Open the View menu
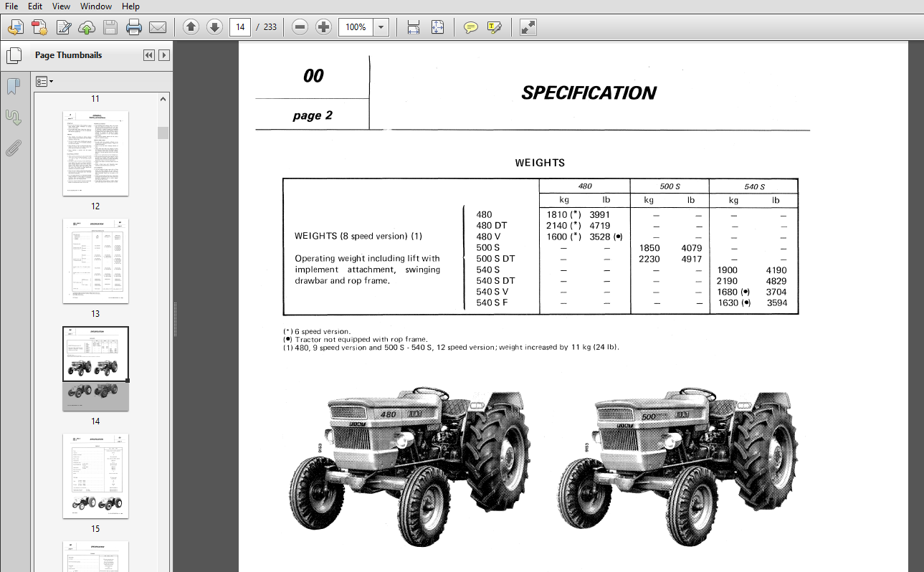Image resolution: width=924 pixels, height=572 pixels. tap(61, 6)
